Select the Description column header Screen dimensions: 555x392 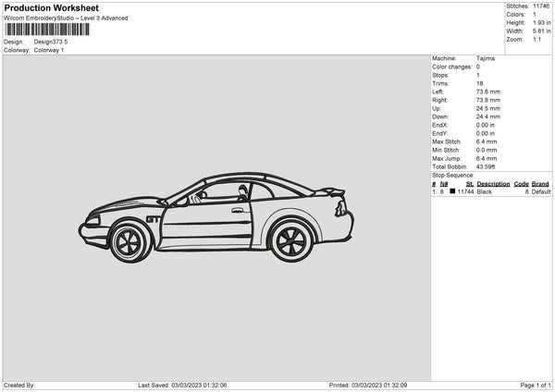click(493, 184)
